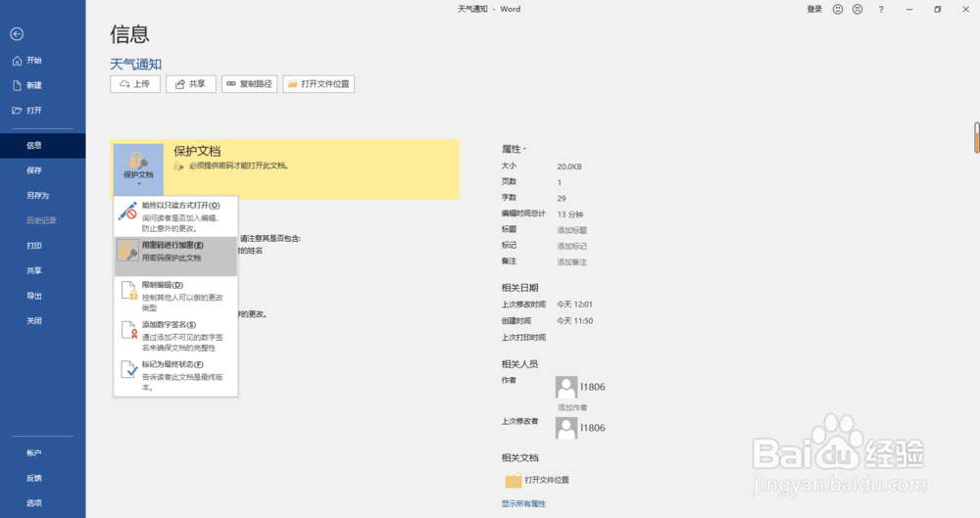Open 打印 in the sidebar
The image size is (980, 518).
(x=42, y=246)
